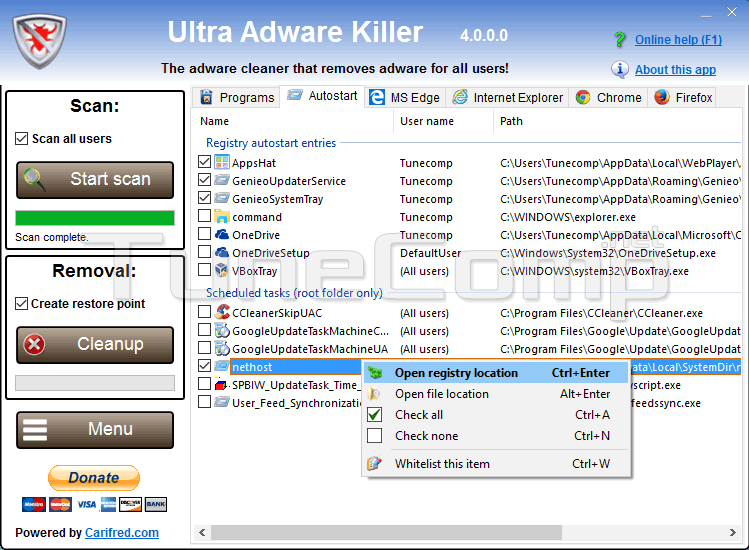Click the AppsHat entry icon
This screenshot has height=550, width=749.
[x=222, y=162]
